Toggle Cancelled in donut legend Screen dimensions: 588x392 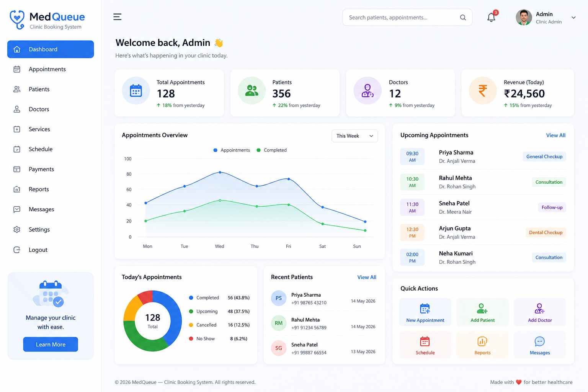pyautogui.click(x=203, y=325)
